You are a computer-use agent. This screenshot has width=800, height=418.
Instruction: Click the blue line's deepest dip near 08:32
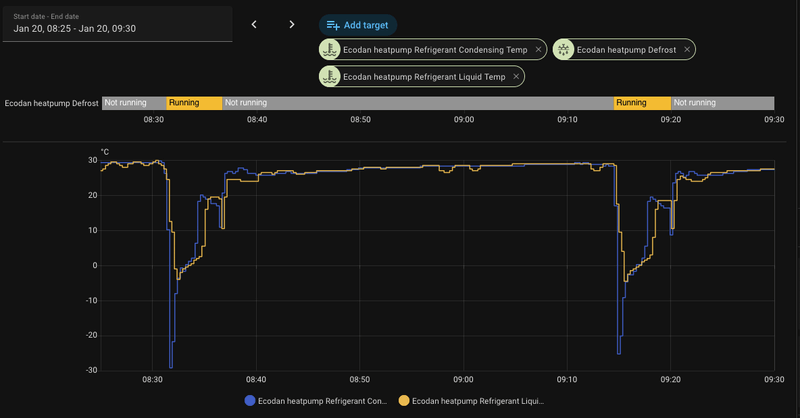pos(171,366)
